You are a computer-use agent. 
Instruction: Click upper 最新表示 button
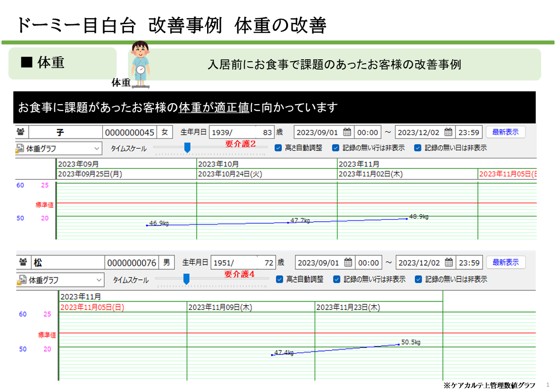pyautogui.click(x=505, y=132)
